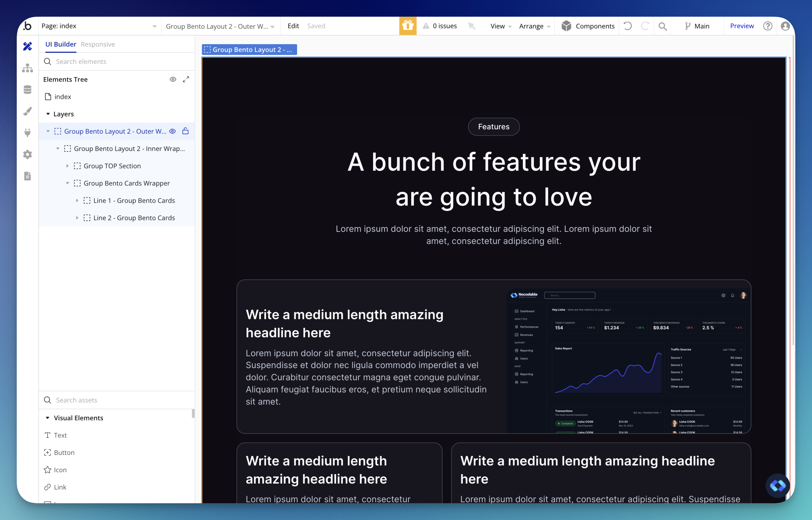Switch to the UI Builder tab
The height and width of the screenshot is (520, 812).
61,44
